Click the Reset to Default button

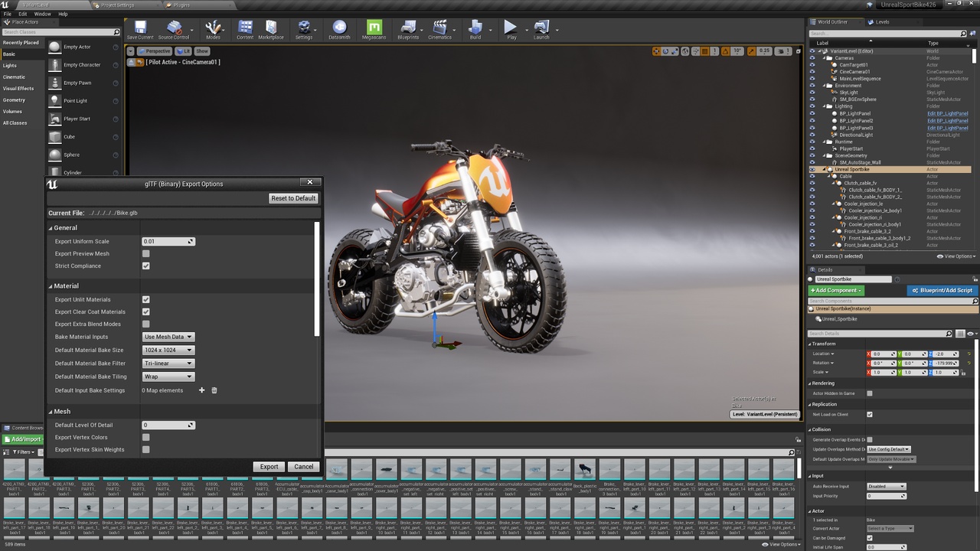click(x=293, y=198)
